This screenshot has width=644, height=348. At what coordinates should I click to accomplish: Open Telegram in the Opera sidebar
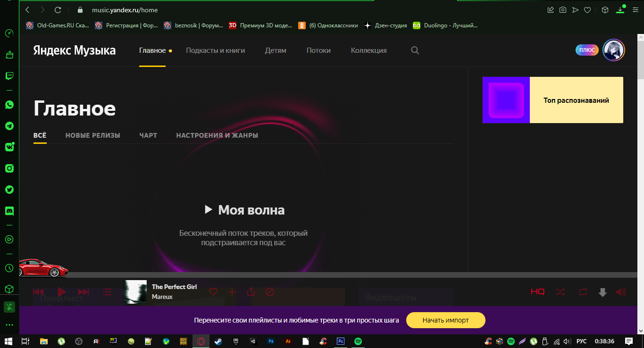9,126
